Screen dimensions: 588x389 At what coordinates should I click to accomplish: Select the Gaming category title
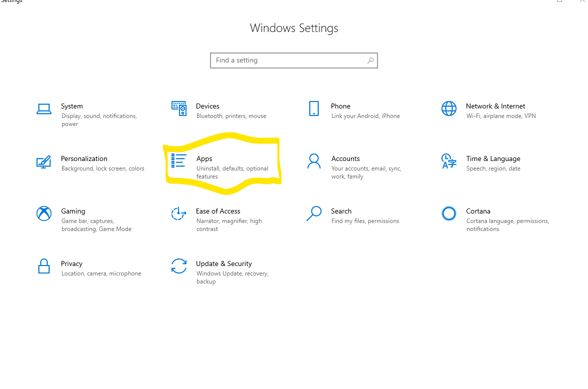click(73, 211)
